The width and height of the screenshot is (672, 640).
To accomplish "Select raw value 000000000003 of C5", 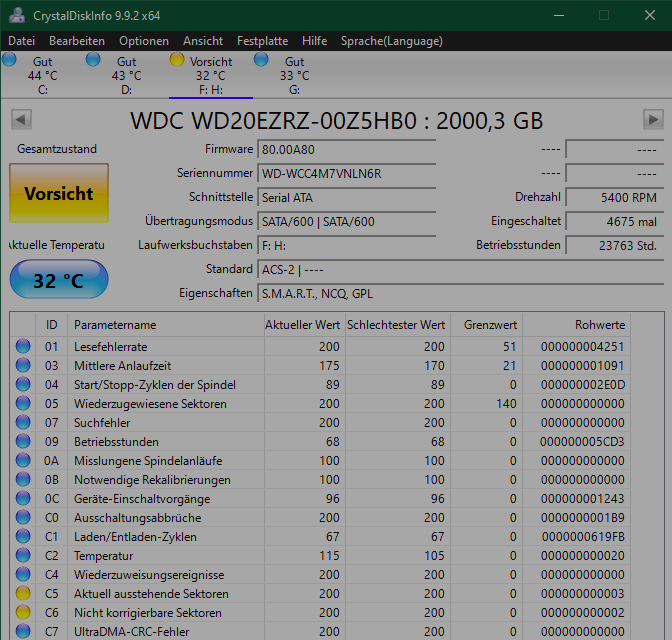I will (582, 594).
